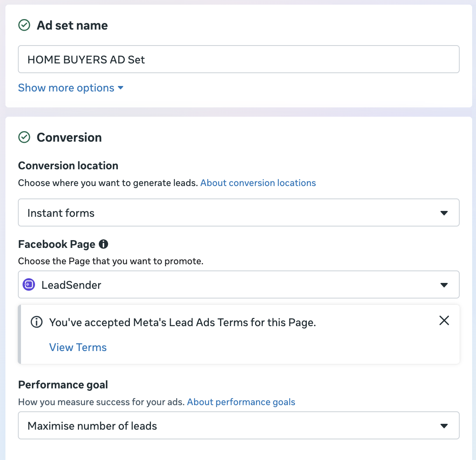The image size is (476, 460).
Task: Click the info icon in the Lead Ads Terms notice
Action: pyautogui.click(x=37, y=322)
